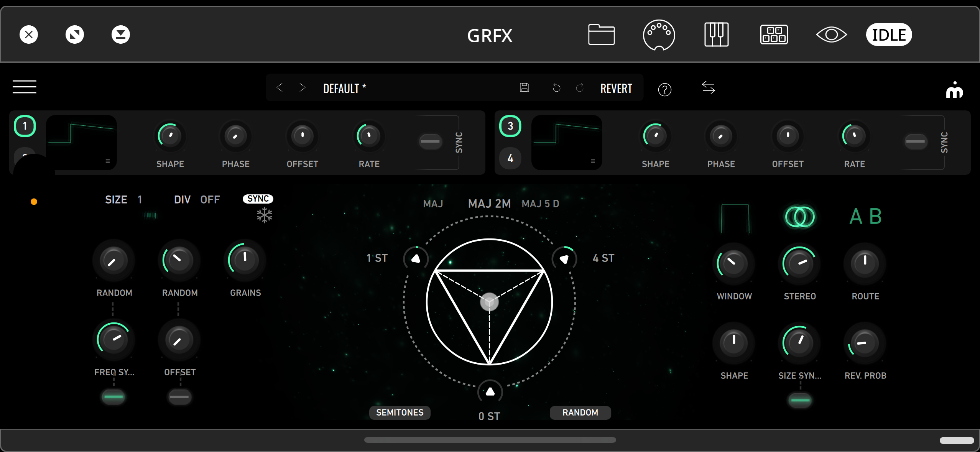Select the MAJ chord preset
The image size is (980, 452).
coord(433,204)
